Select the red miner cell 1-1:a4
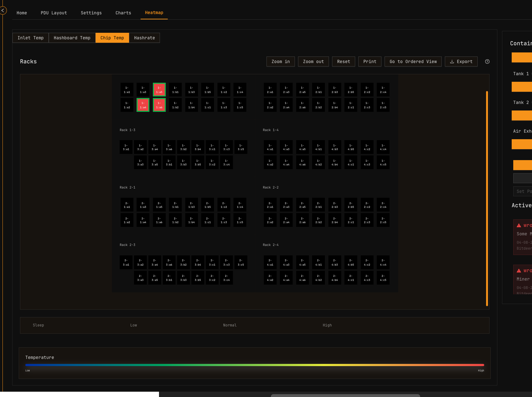The height and width of the screenshot is (397, 532). click(143, 105)
